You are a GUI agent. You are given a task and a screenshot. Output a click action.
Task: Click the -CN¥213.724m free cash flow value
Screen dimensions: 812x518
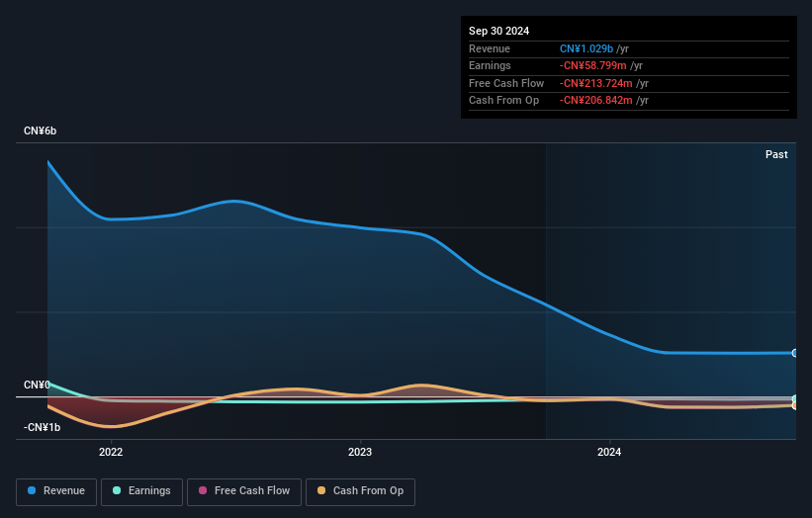pos(596,83)
